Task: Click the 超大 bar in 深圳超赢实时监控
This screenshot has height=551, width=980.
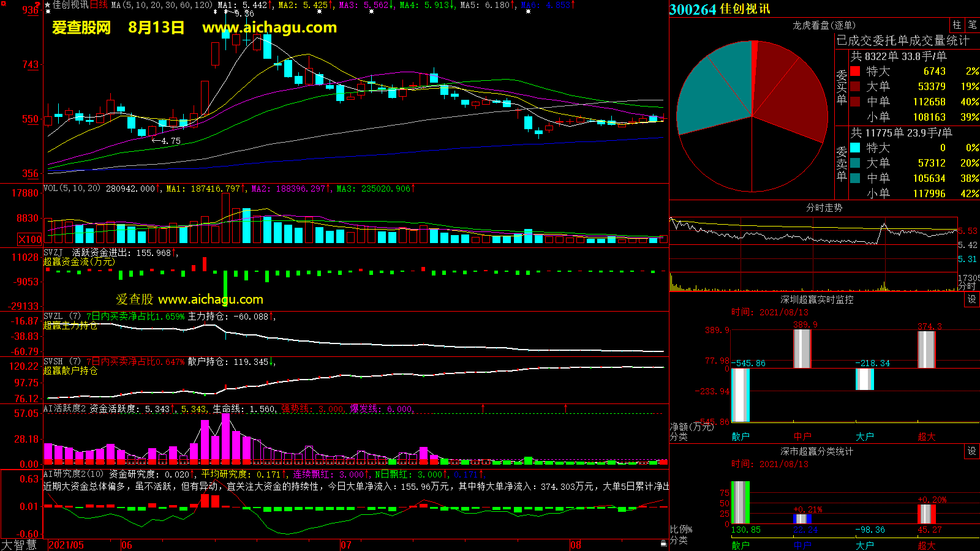Action: click(926, 350)
